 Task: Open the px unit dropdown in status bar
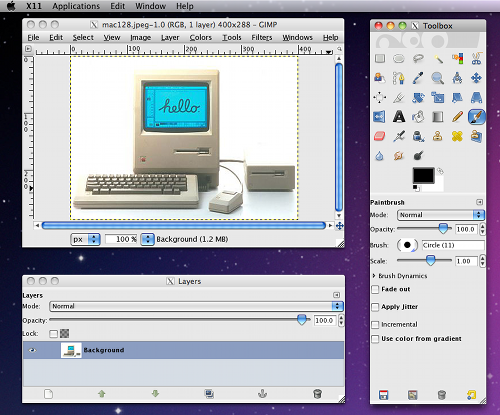[x=85, y=239]
